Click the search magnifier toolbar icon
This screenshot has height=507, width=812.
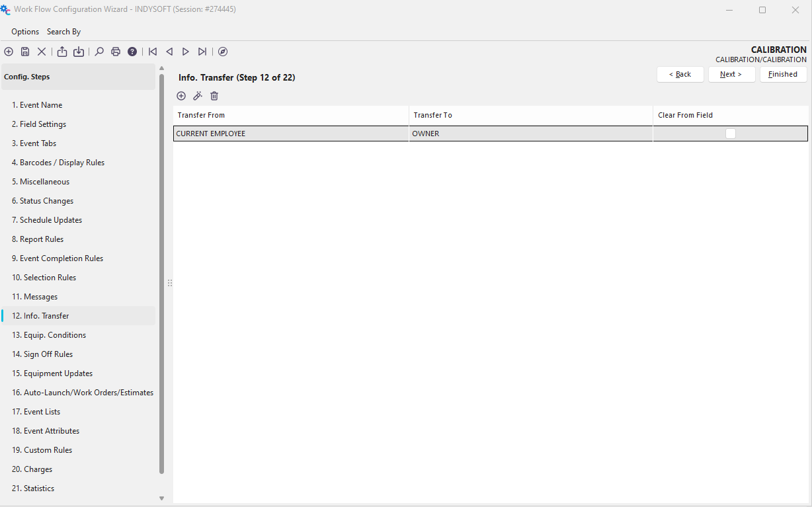coord(99,52)
